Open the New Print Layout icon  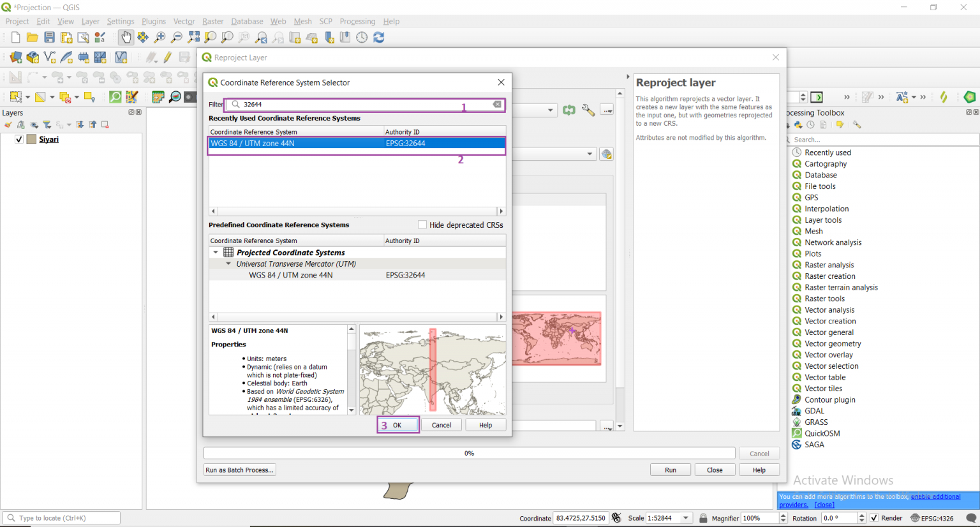(x=66, y=37)
